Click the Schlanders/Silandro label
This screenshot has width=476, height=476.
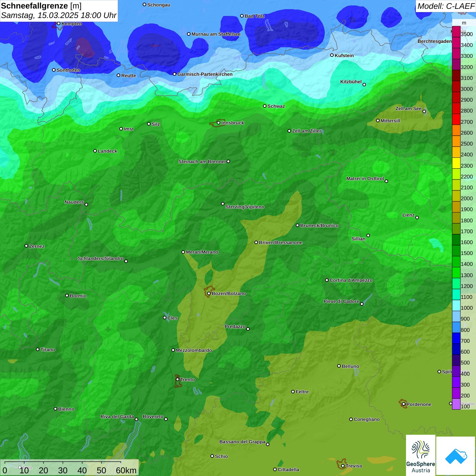pyautogui.click(x=101, y=258)
